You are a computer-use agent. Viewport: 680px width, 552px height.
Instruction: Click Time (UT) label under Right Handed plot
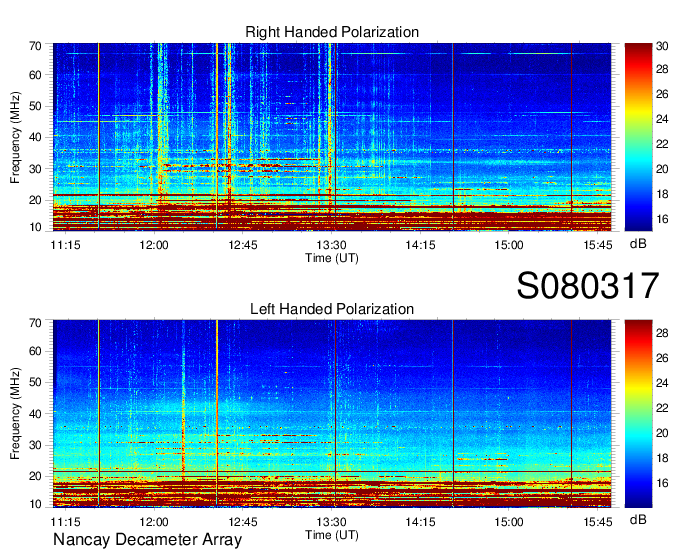coord(332,258)
